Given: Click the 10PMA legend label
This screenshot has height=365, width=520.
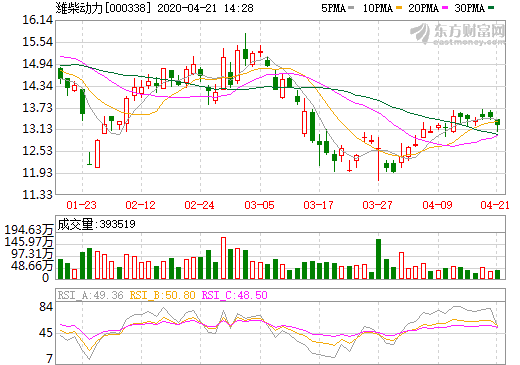Looking at the screenshot, I should point(378,8).
